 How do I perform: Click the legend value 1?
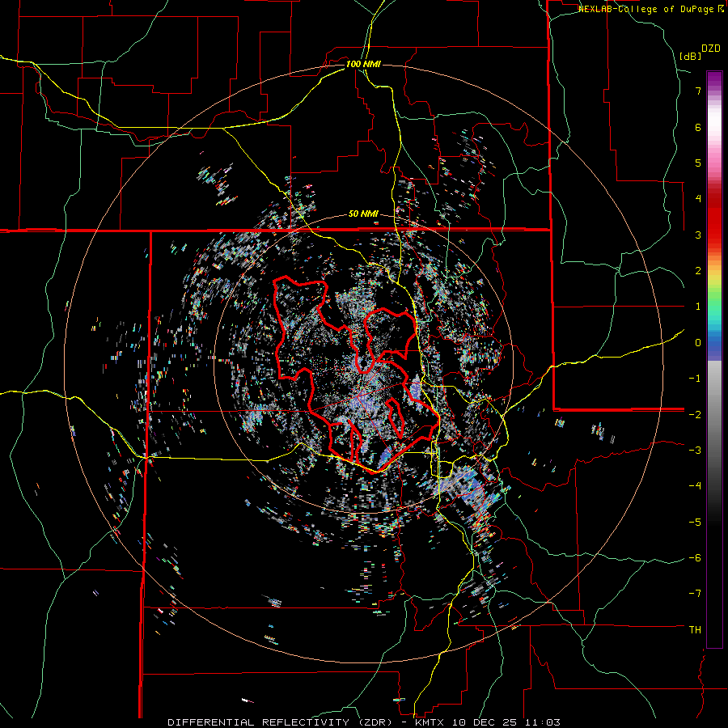(x=698, y=307)
